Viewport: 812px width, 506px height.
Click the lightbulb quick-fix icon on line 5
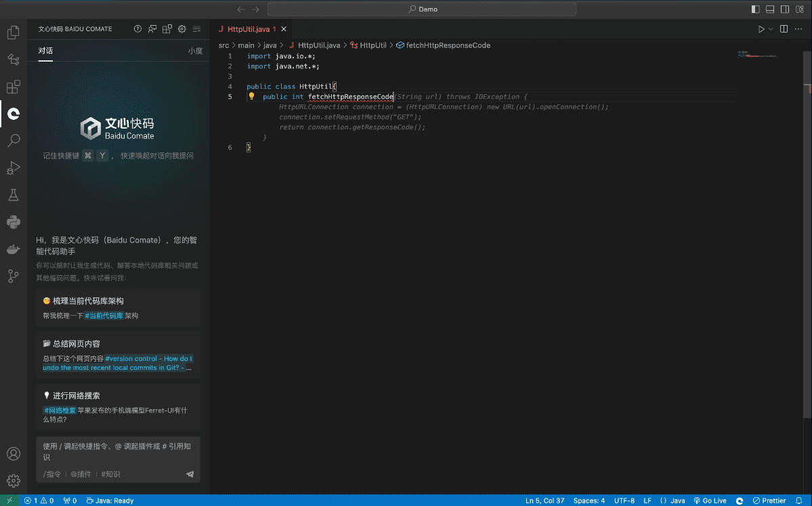[x=252, y=96]
